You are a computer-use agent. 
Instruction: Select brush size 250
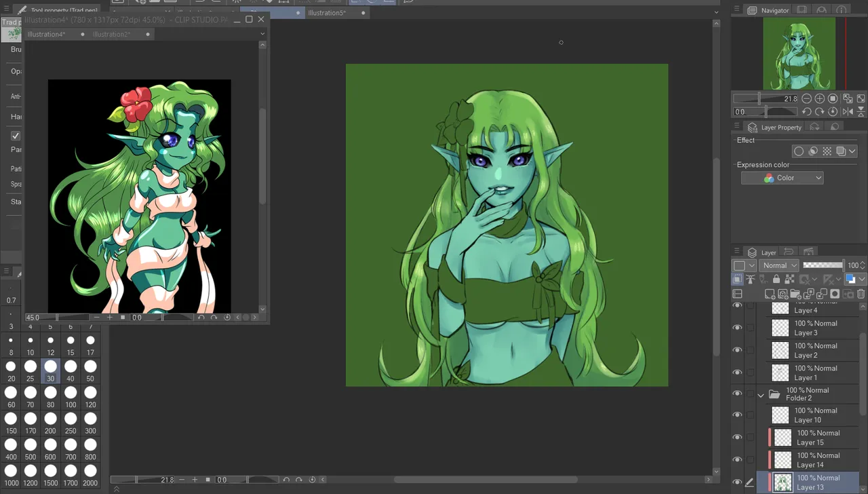(71, 422)
